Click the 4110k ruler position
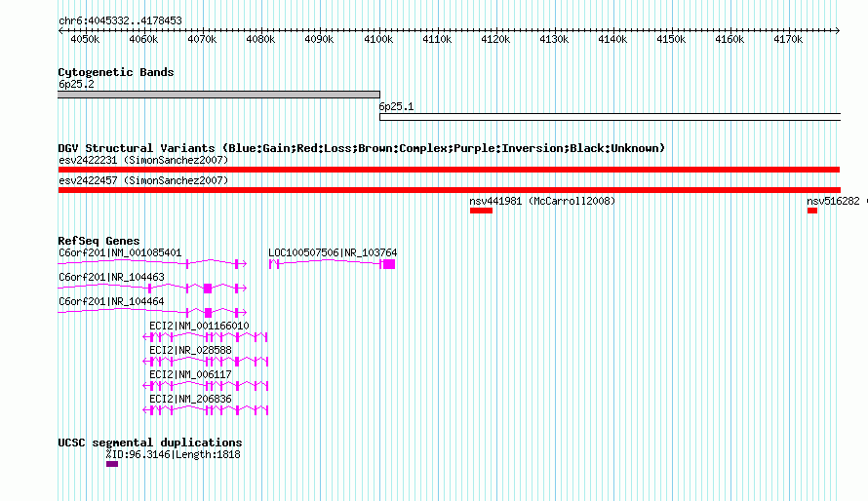 point(437,39)
